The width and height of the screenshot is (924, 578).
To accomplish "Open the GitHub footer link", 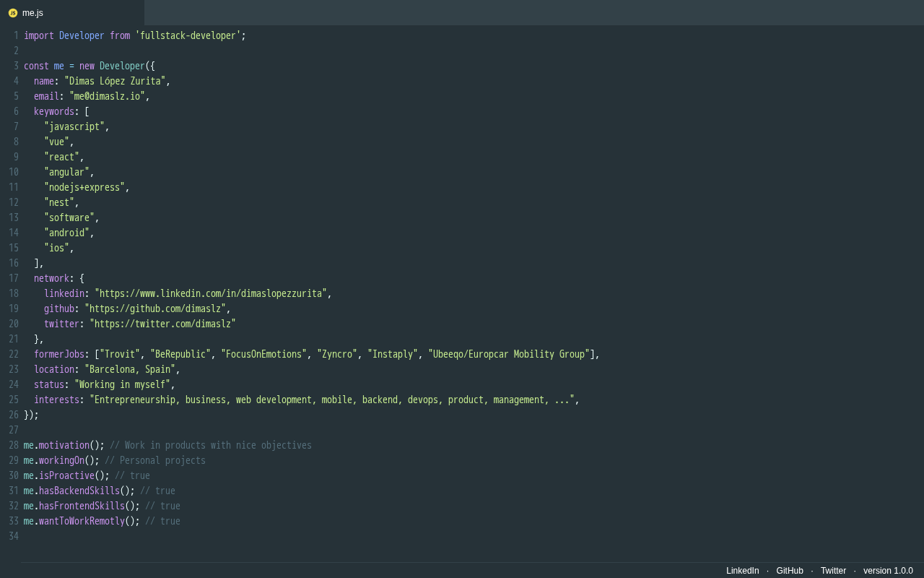I will pos(789,571).
